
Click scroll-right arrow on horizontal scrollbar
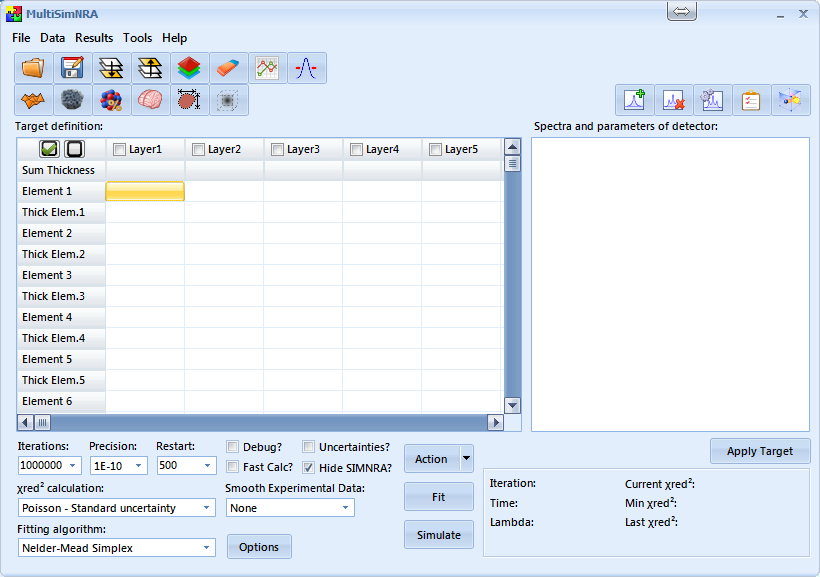coord(495,422)
